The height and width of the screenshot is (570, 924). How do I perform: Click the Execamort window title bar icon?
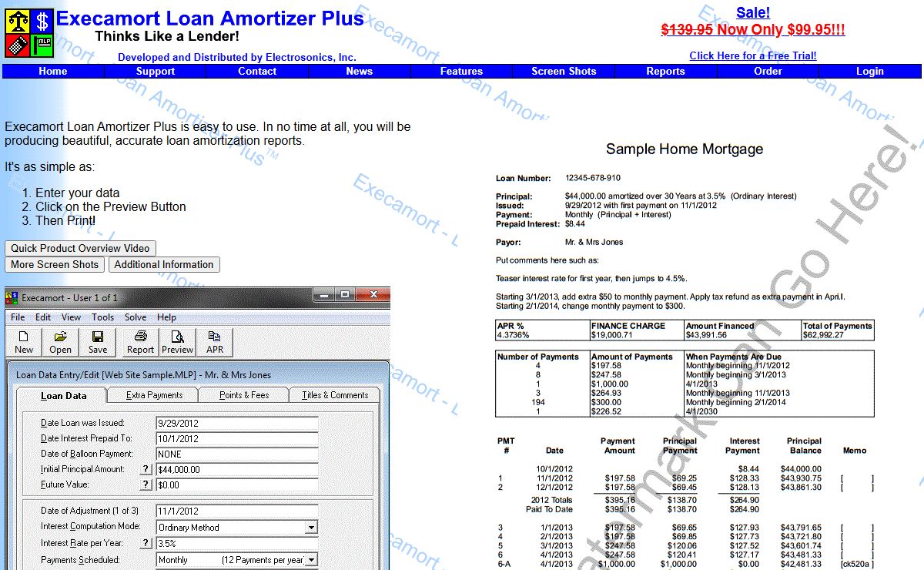coord(12,297)
